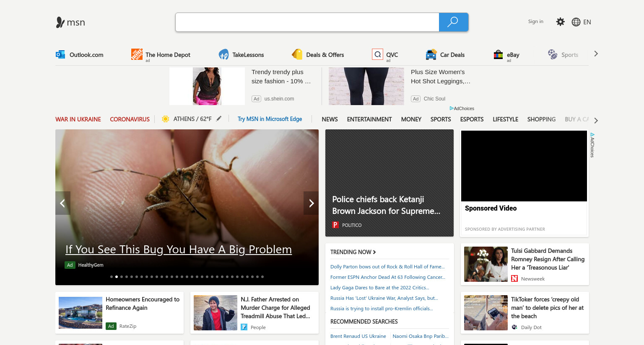
Task: Open Tulsi Gabbard story thumbnail
Action: point(486,264)
